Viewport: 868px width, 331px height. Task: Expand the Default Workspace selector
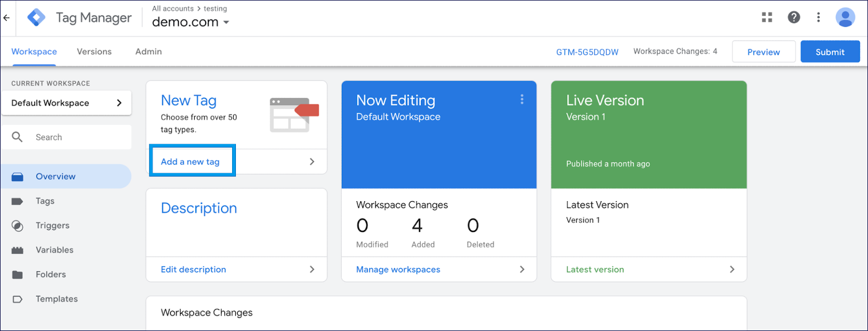[x=66, y=103]
